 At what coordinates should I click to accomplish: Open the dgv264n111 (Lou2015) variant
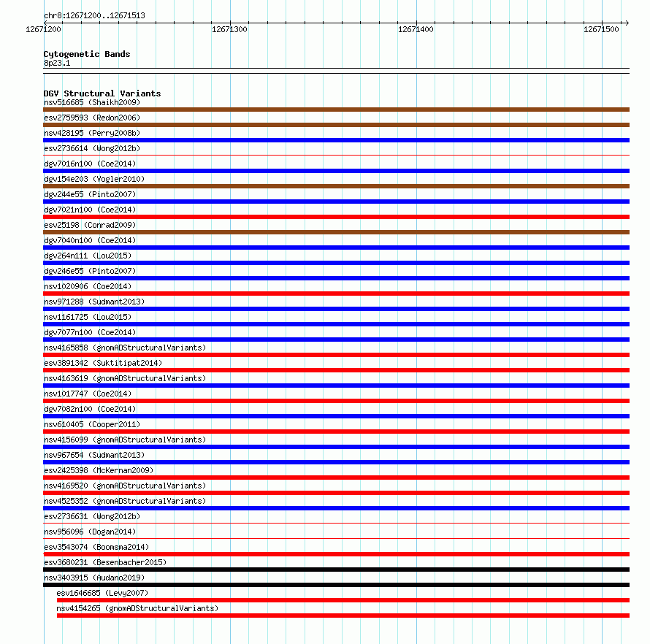pos(88,256)
